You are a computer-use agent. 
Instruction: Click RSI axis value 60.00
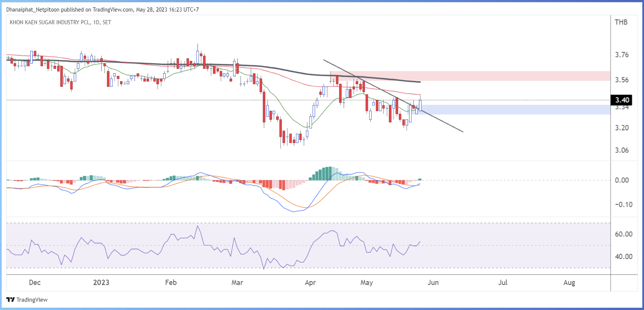(624, 234)
